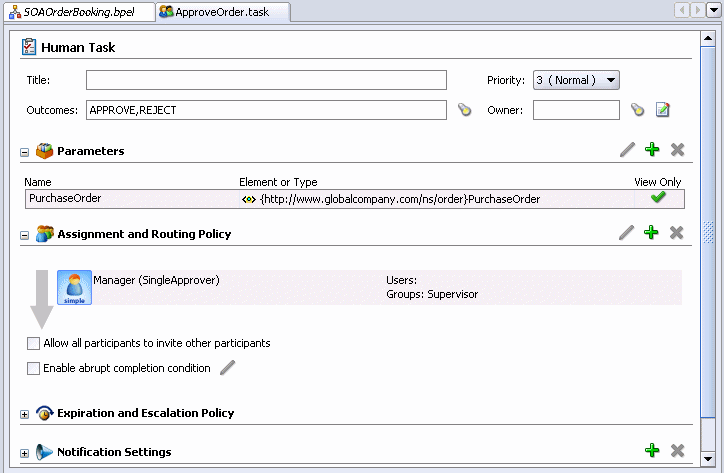724x473 pixels.
Task: Select the ApproveOrder.task tab
Action: pyautogui.click(x=223, y=12)
